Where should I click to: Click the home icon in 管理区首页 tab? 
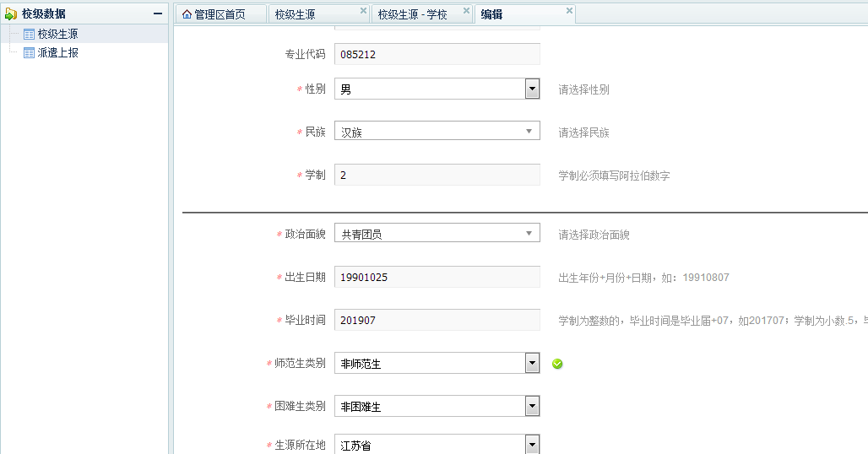(x=187, y=14)
